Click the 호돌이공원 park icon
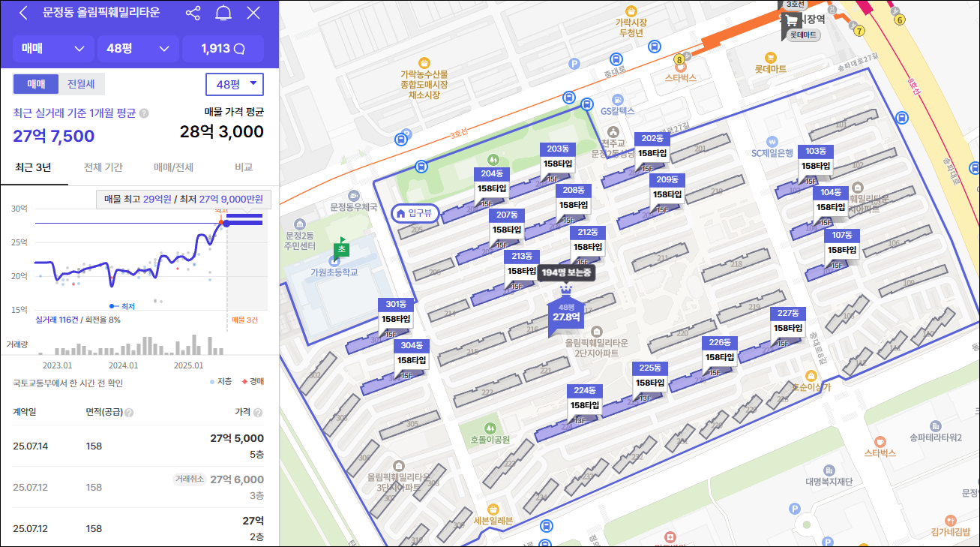The height and width of the screenshot is (547, 980). (490, 428)
